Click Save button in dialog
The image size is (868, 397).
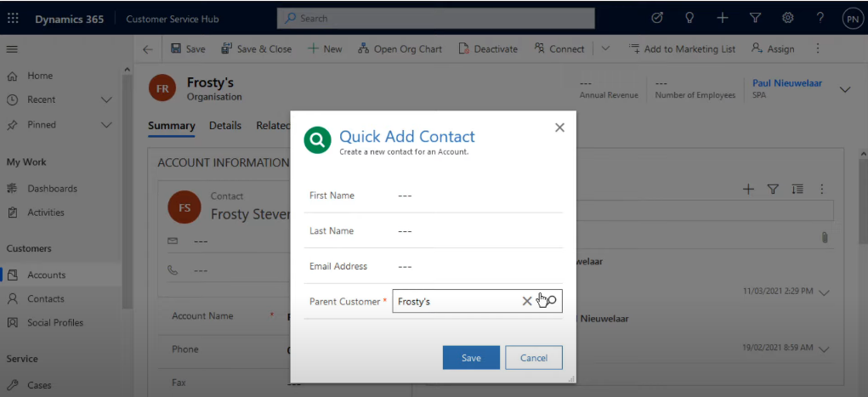click(x=471, y=358)
